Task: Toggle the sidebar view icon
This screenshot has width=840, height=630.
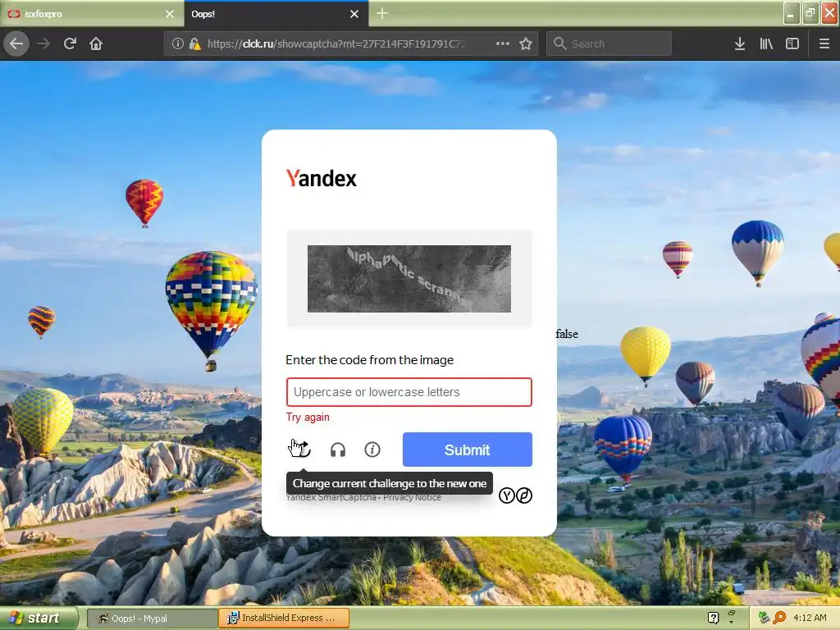Action: tap(792, 43)
